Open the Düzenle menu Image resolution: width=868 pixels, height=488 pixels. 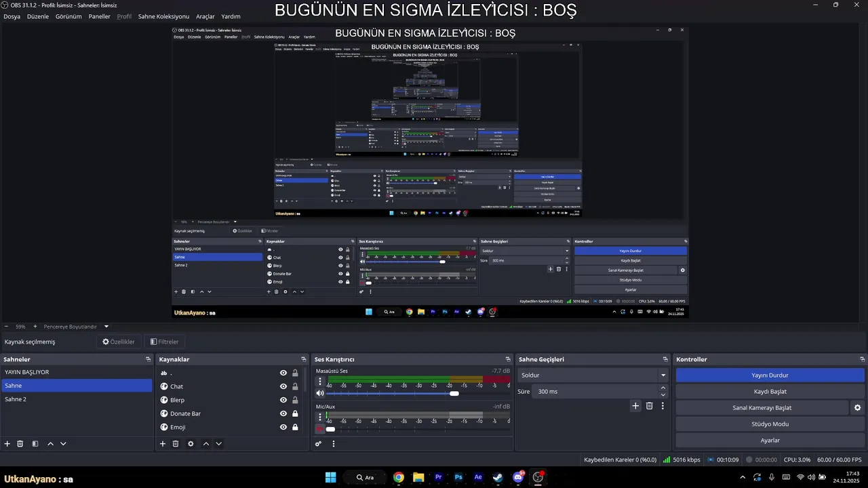38,16
